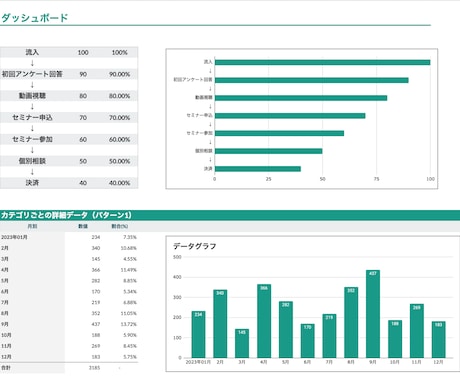Select the セミナー申込 cell in funnel table
460x380 pixels.
point(32,117)
